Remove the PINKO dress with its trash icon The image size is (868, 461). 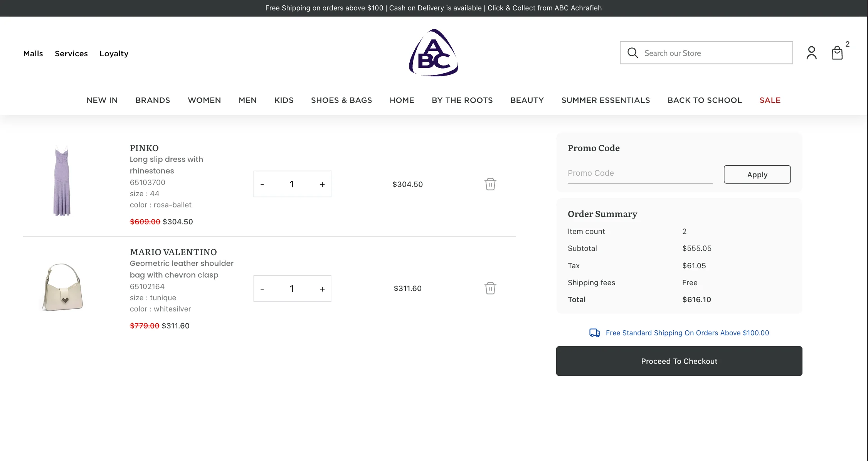(490, 184)
